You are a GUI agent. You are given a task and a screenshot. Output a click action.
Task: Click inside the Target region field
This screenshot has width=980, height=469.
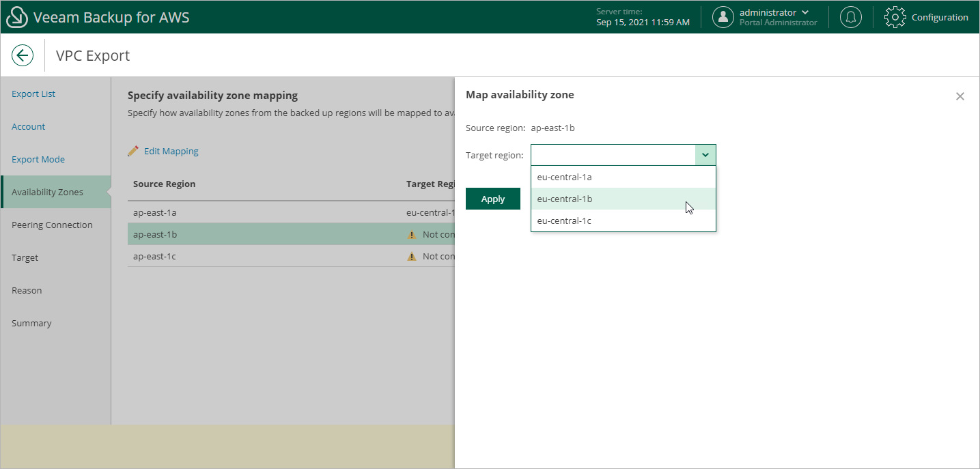coord(613,155)
